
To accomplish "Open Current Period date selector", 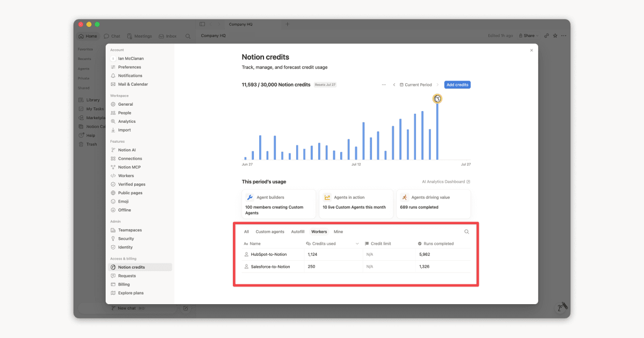I will click(416, 85).
